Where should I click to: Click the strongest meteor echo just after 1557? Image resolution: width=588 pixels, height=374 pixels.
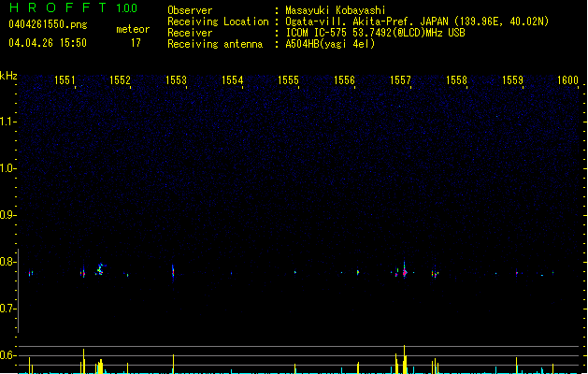tap(404, 270)
